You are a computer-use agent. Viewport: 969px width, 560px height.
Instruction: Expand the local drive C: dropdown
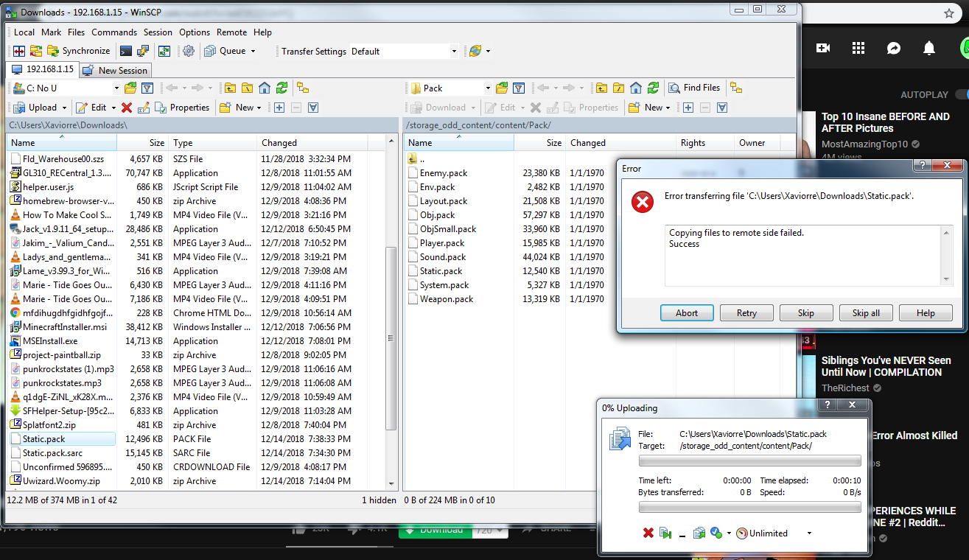115,88
